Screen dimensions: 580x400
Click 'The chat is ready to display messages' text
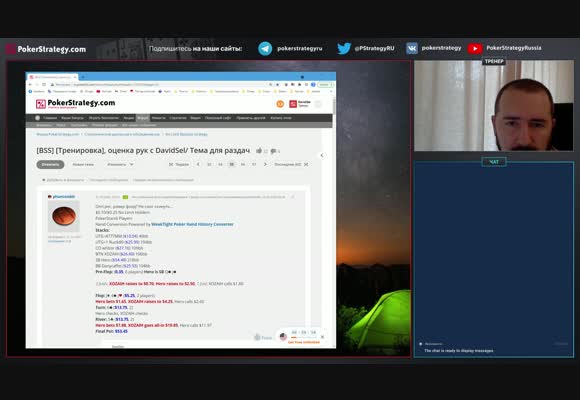(459, 350)
